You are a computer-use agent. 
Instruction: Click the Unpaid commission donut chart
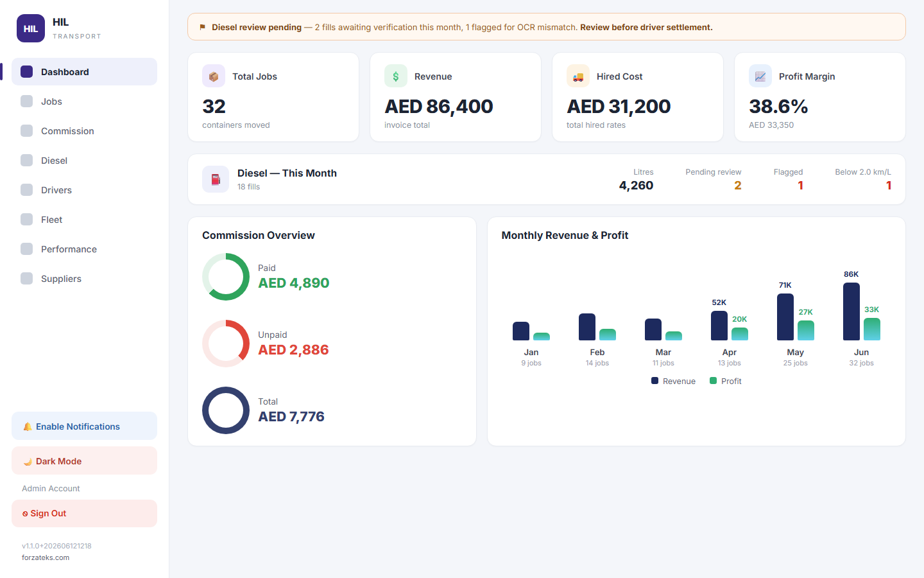[226, 344]
